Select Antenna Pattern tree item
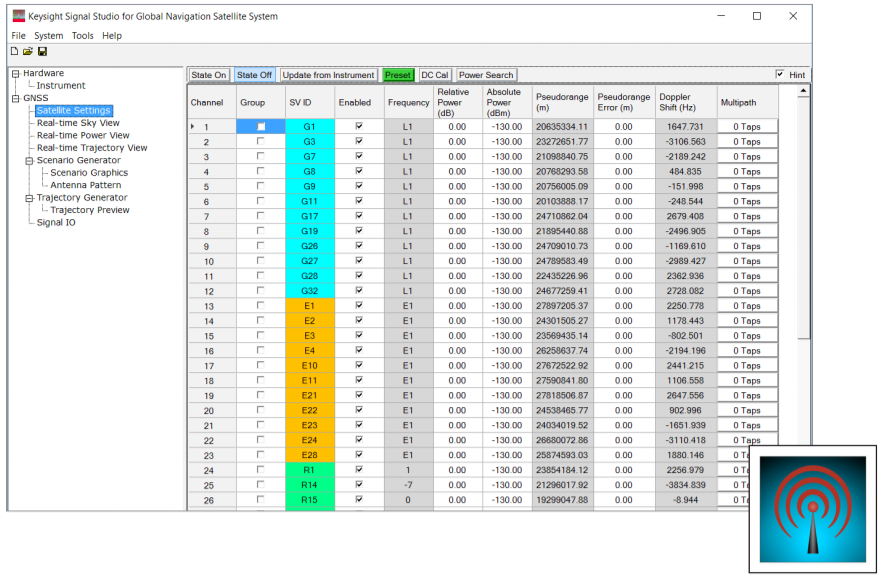This screenshot has height=580, width=882. (86, 185)
